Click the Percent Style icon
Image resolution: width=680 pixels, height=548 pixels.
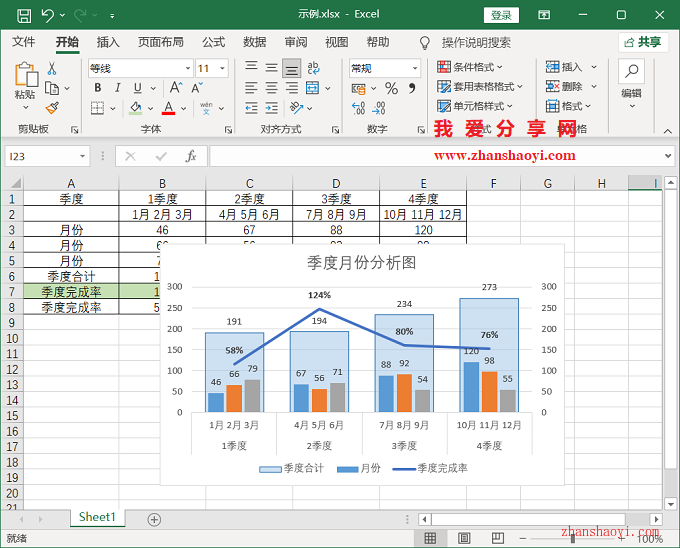pos(392,88)
